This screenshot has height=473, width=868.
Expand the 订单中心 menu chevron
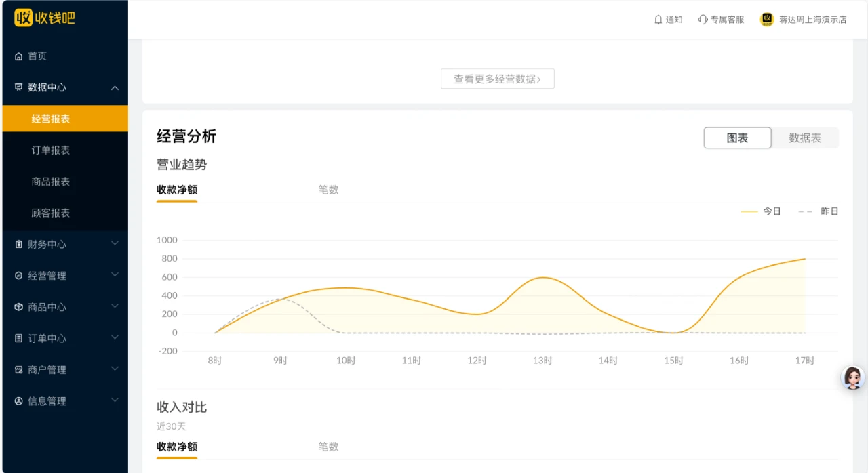(115, 337)
